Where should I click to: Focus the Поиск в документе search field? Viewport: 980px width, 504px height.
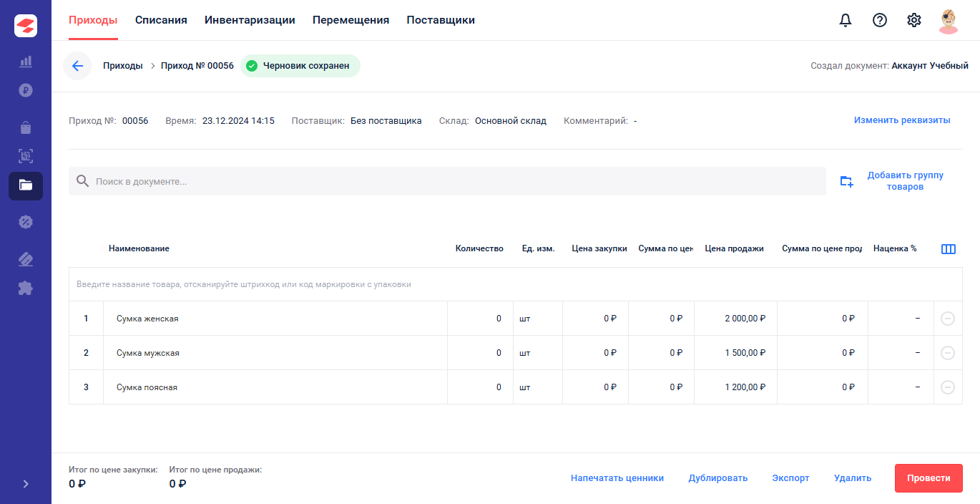tap(447, 181)
